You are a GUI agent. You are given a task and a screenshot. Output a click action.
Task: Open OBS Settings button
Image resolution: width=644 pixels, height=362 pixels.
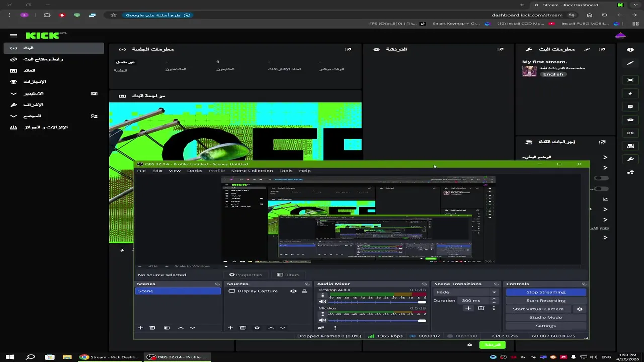pos(546,326)
